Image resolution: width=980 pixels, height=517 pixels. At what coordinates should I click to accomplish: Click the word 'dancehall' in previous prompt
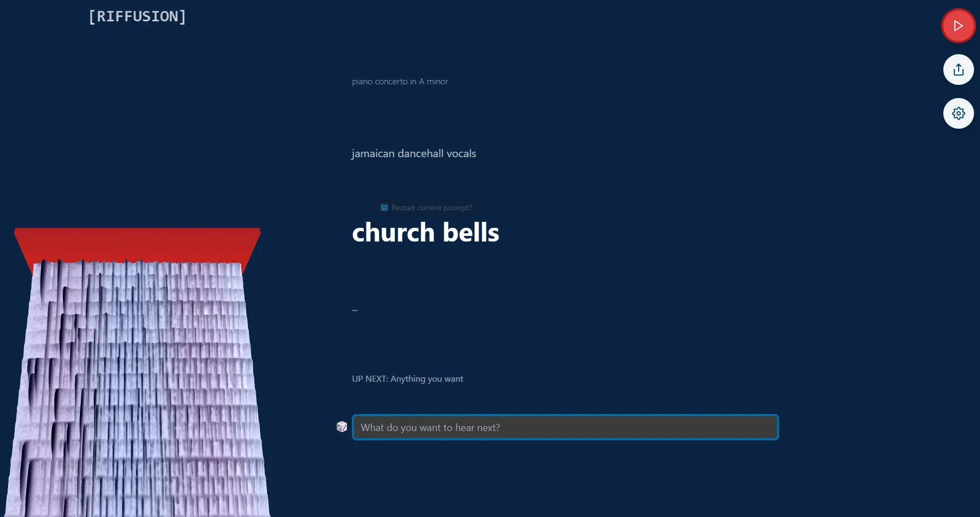pyautogui.click(x=420, y=153)
